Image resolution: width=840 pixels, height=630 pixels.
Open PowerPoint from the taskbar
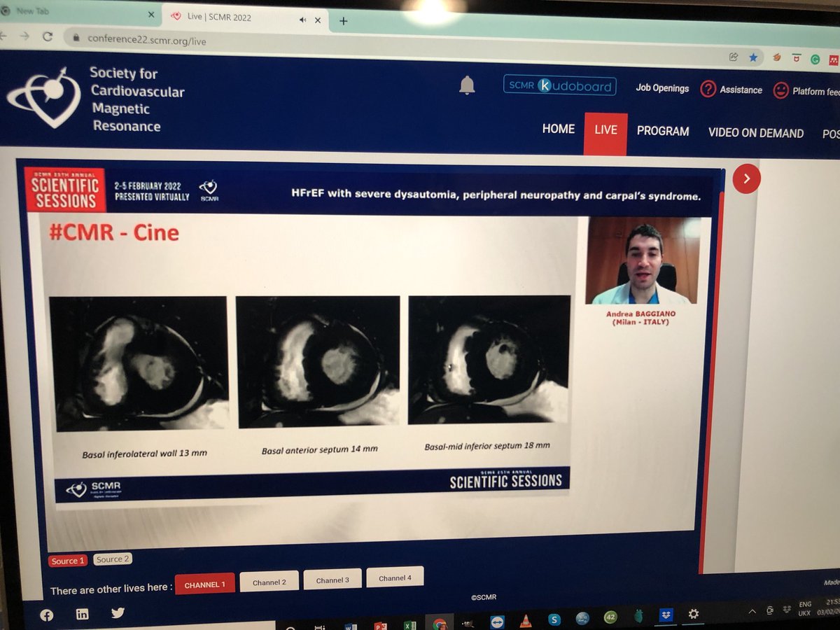(381, 626)
